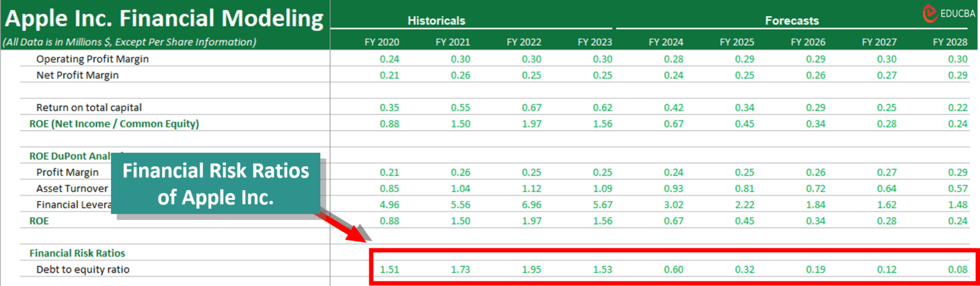The image size is (980, 286).
Task: Click the FY 2023 column header
Action: (595, 42)
